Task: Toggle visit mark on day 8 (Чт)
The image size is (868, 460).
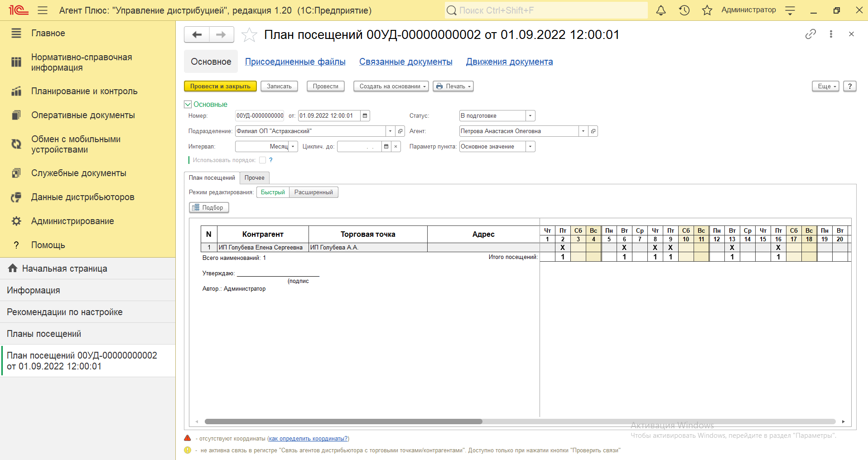Action: click(x=655, y=248)
